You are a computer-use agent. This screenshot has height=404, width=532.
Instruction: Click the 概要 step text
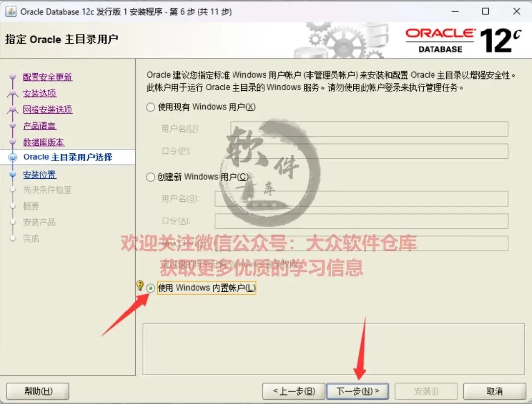pos(31,206)
